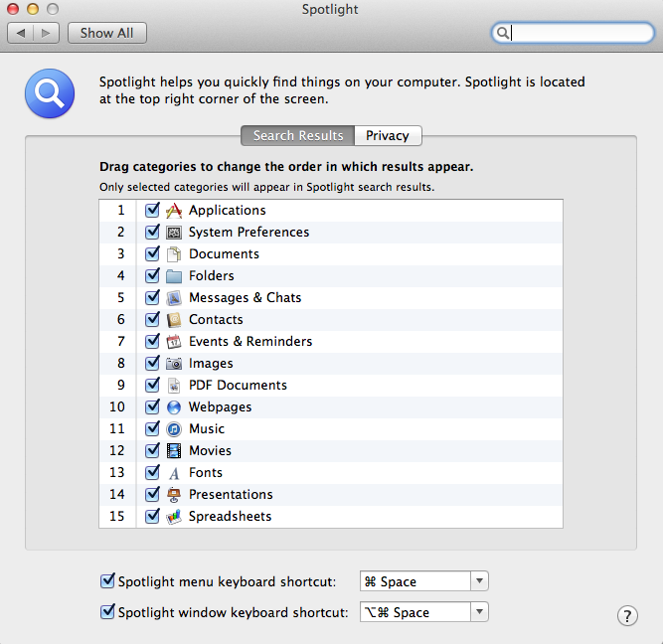Disable the Fonts category checkbox
Image resolution: width=663 pixels, height=644 pixels.
coord(152,472)
